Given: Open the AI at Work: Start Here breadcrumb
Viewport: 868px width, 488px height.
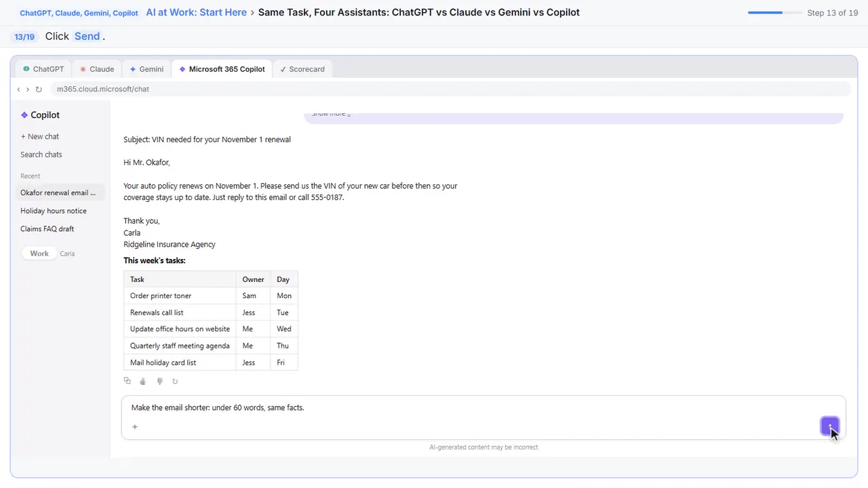Looking at the screenshot, I should click(x=197, y=12).
